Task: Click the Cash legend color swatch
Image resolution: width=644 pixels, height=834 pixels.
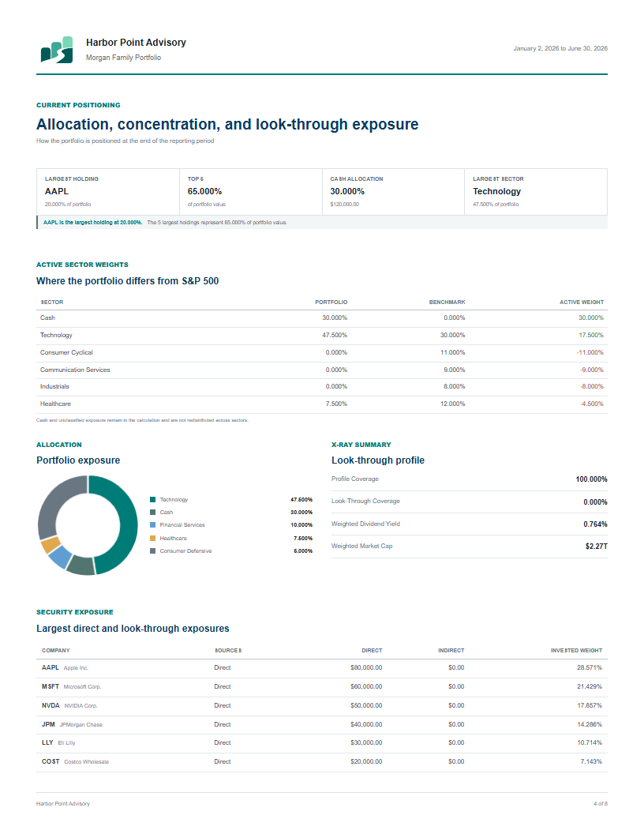Action: click(x=152, y=513)
